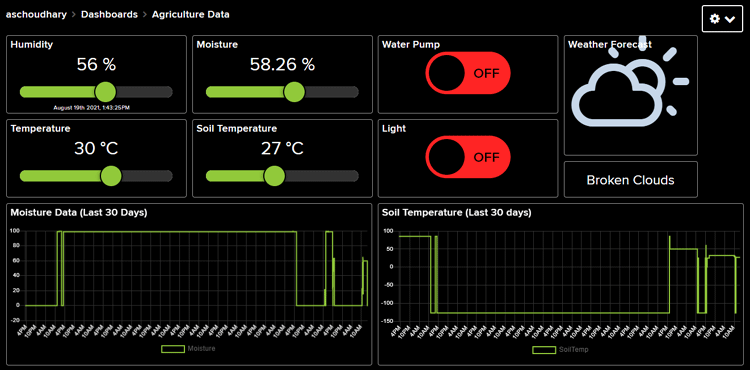
Task: Toggle the Moisture legend entry
Action: (x=188, y=349)
